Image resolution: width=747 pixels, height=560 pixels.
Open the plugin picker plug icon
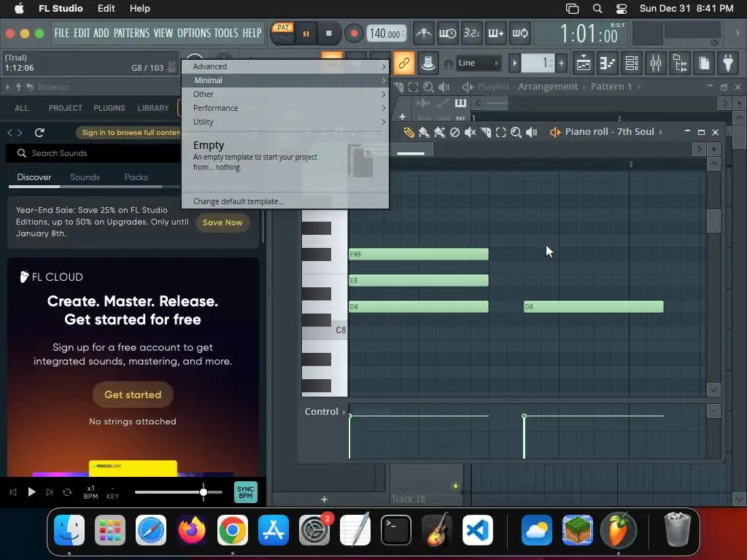(x=728, y=63)
